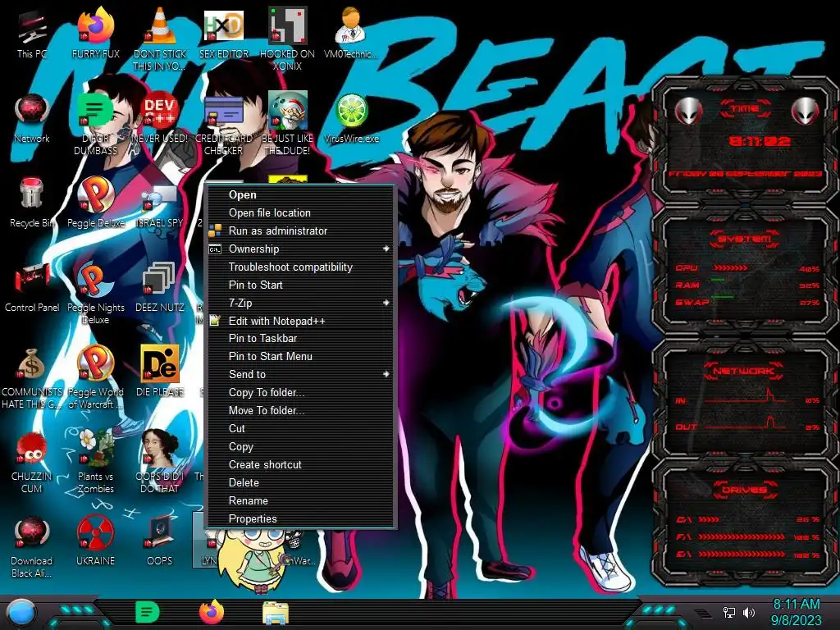Choose Edit with Notepad++
Image resolution: width=840 pixels, height=630 pixels.
(300, 321)
